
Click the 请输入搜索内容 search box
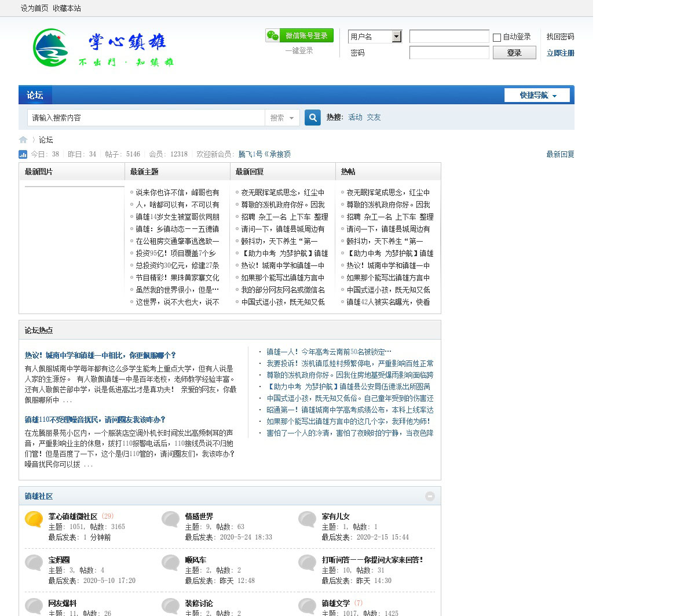pyautogui.click(x=146, y=118)
